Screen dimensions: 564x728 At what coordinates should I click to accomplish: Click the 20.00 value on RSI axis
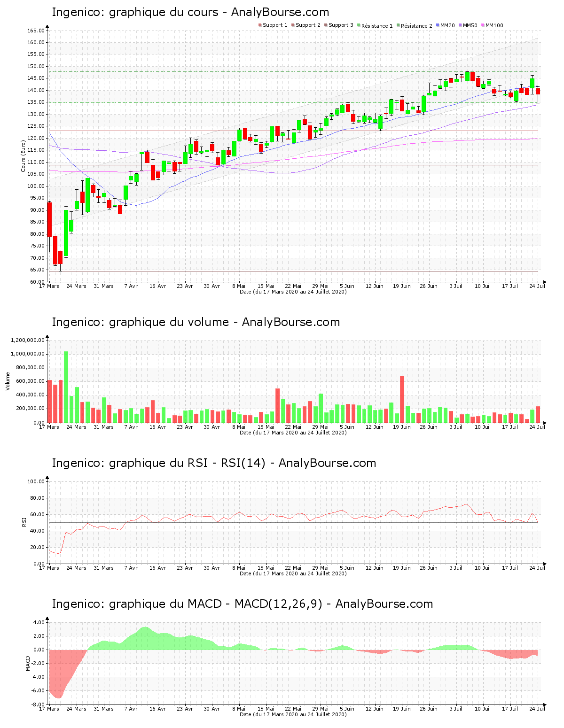[x=37, y=548]
